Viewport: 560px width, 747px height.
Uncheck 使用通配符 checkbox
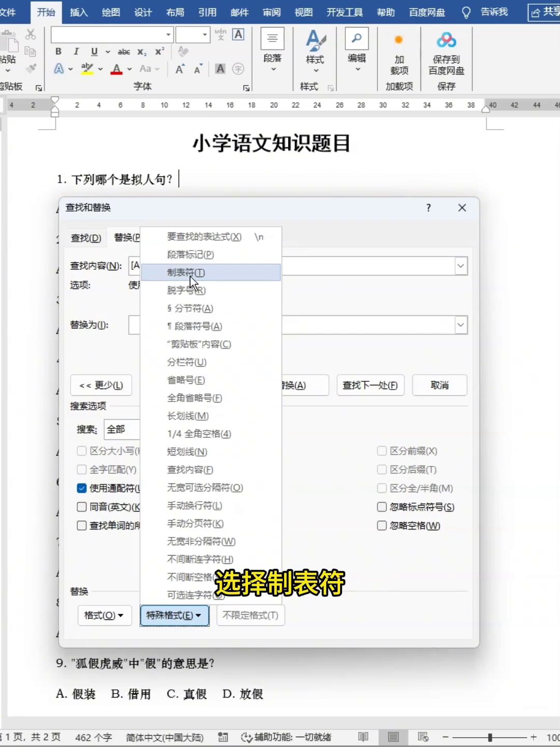pyautogui.click(x=81, y=488)
